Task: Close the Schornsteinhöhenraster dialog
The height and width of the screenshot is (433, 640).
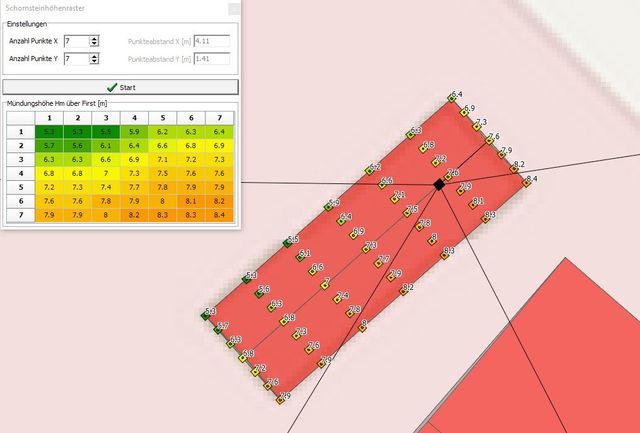Action: (x=234, y=9)
